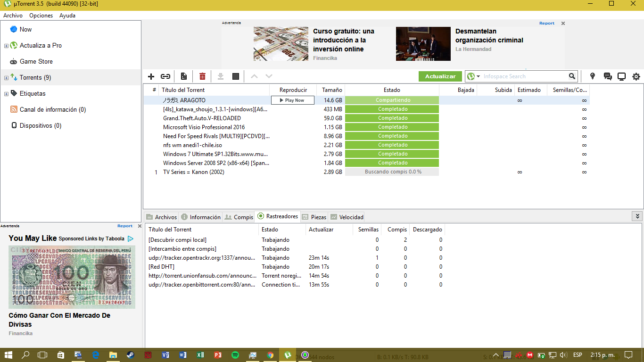Click the Infospace Search field
Viewport: 644px width, 362px height.
[x=524, y=76]
